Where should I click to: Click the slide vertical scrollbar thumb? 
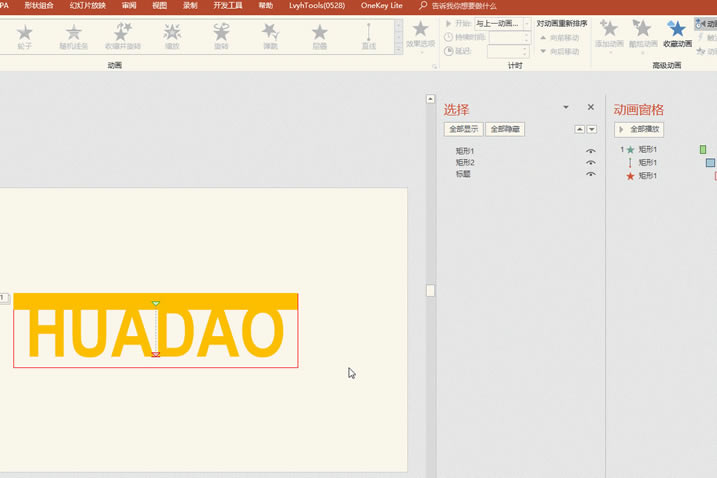(x=430, y=290)
